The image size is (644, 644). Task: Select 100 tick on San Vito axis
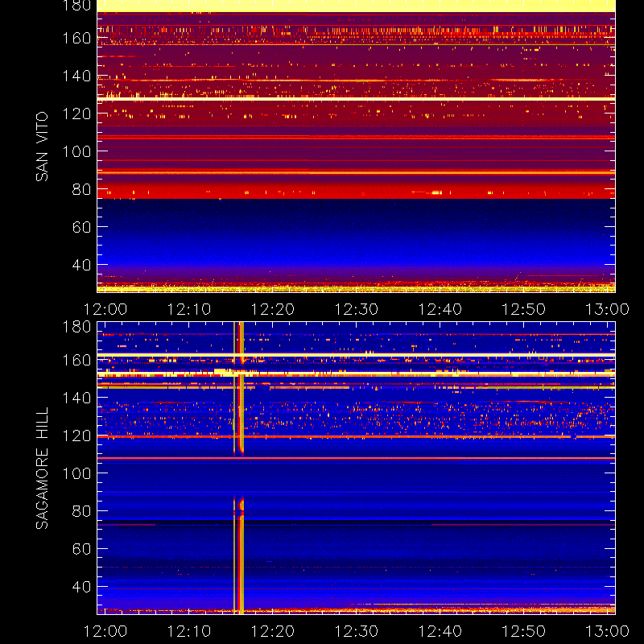click(x=76, y=151)
